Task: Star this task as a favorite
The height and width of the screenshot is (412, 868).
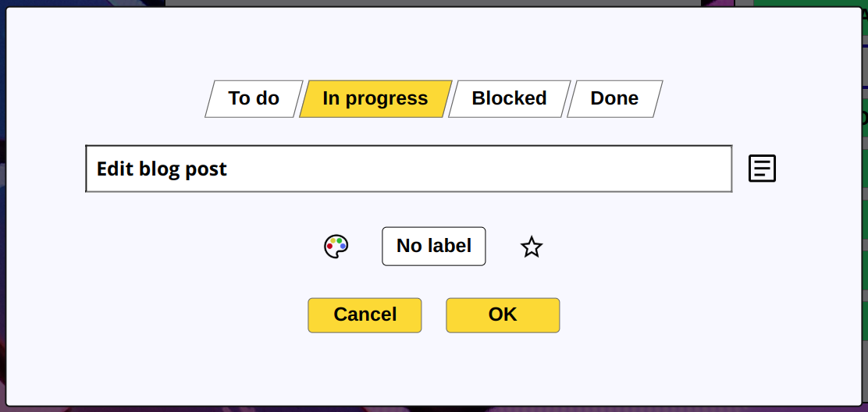Action: [x=532, y=247]
